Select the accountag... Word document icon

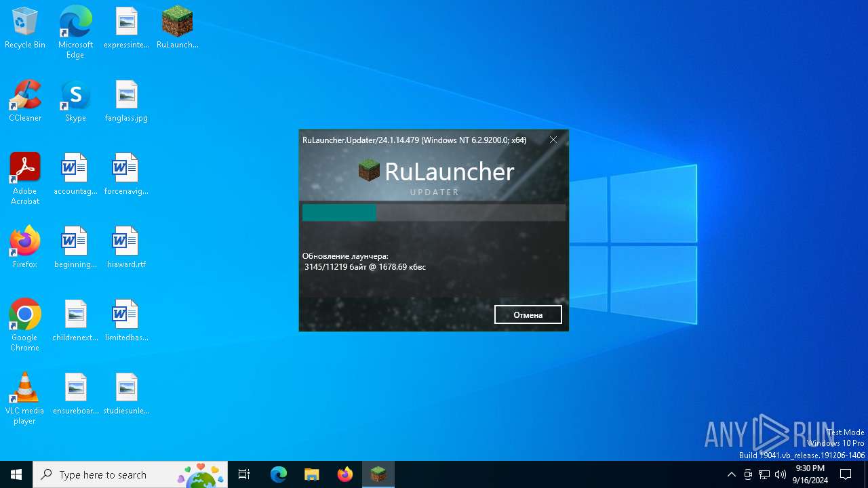[75, 174]
